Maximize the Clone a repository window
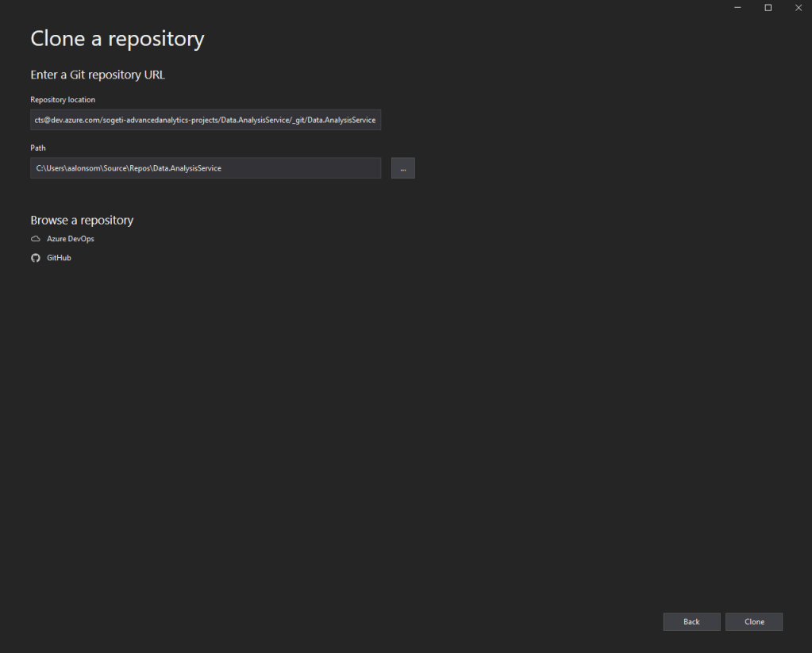This screenshot has width=812, height=653. pos(768,8)
